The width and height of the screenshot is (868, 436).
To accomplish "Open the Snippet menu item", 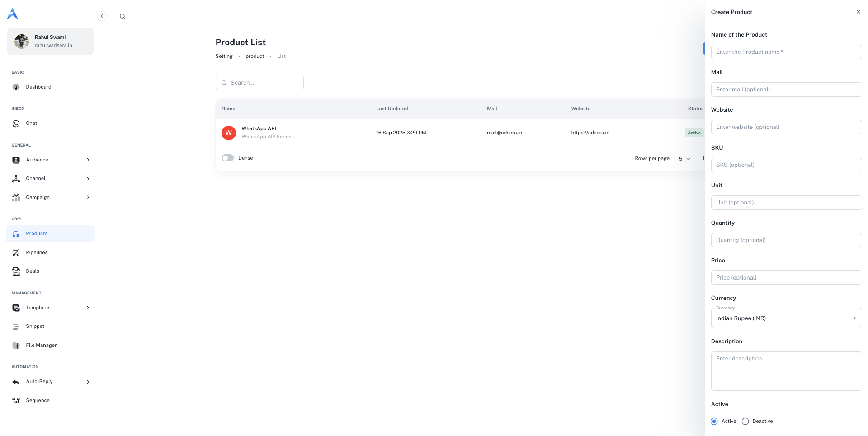I will 35,327.
